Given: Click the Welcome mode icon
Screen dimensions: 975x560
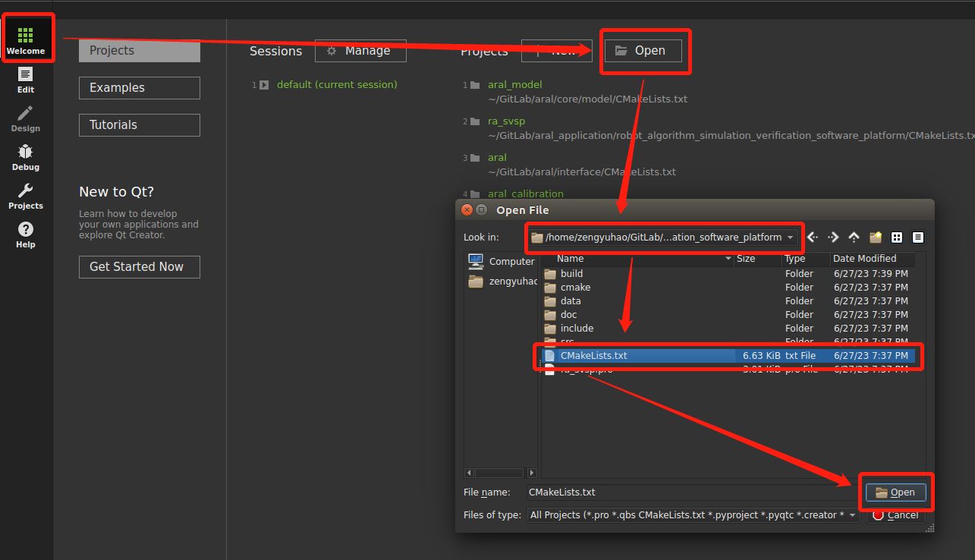Looking at the screenshot, I should pyautogui.click(x=26, y=40).
